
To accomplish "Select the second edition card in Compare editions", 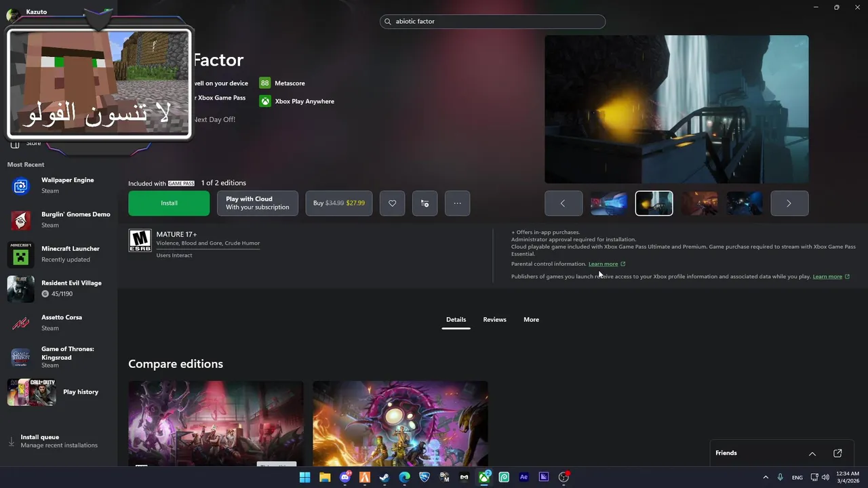I will click(x=400, y=424).
